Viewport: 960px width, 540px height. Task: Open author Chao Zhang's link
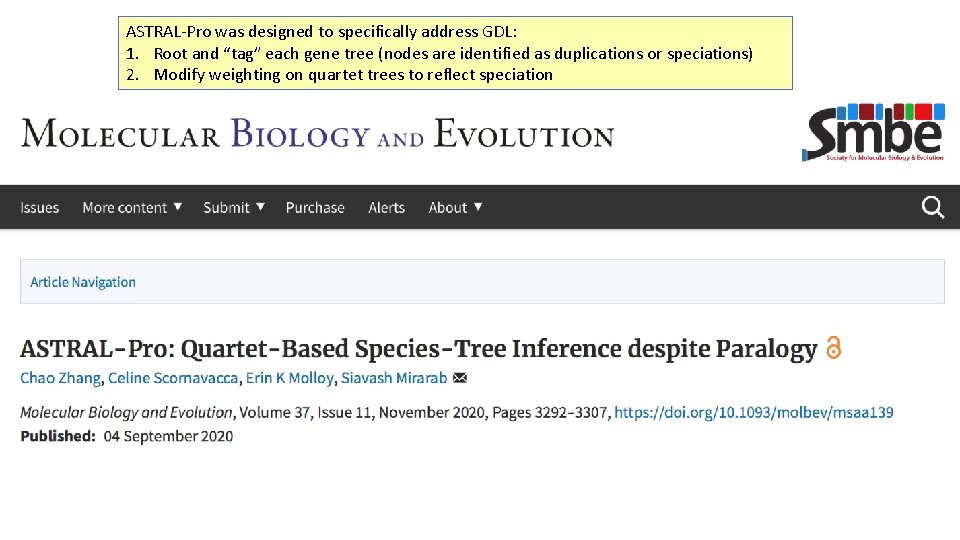pos(60,378)
